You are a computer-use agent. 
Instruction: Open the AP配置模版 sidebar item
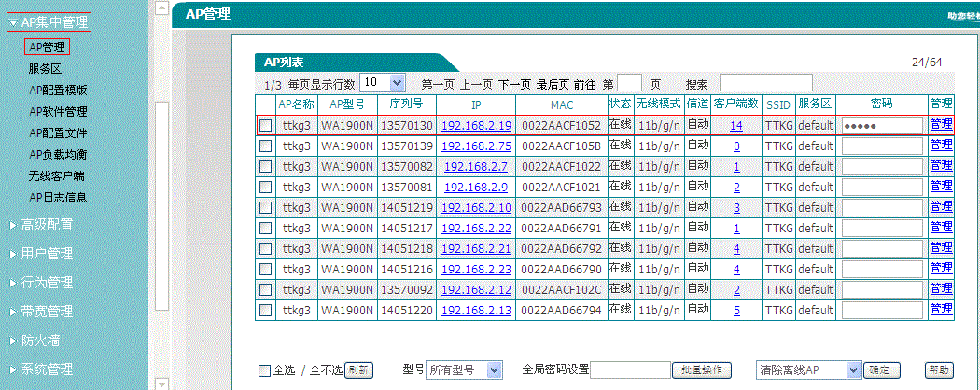(58, 90)
